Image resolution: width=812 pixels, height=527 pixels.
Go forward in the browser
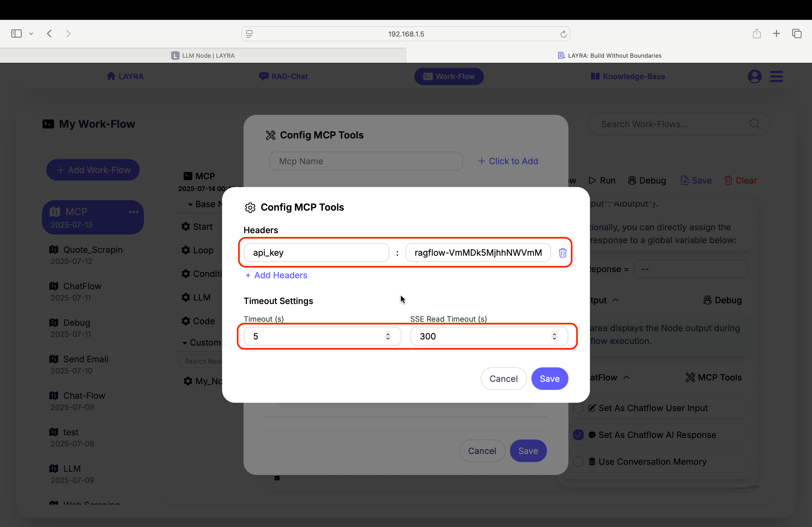point(68,33)
